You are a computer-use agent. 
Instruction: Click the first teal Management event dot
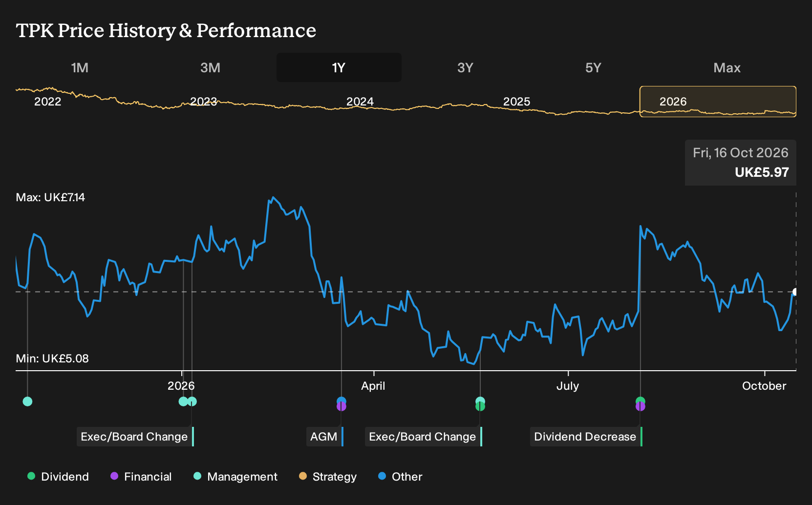click(x=27, y=401)
